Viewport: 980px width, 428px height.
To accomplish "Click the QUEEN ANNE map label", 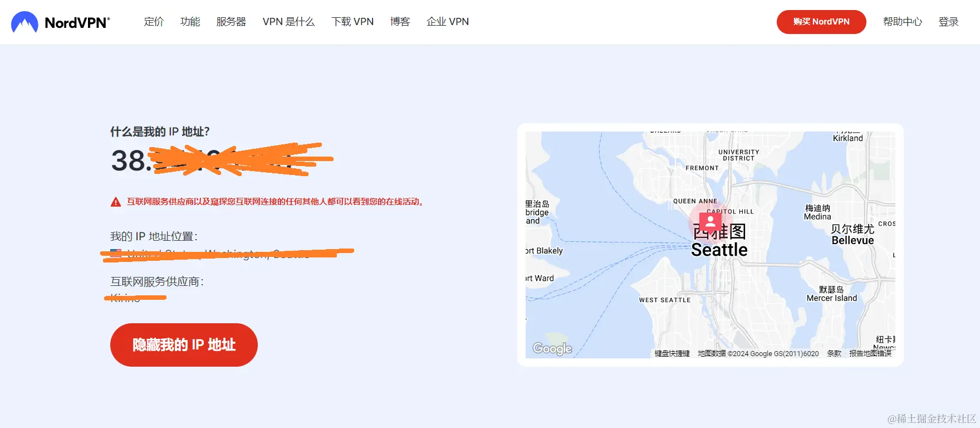I will 695,201.
